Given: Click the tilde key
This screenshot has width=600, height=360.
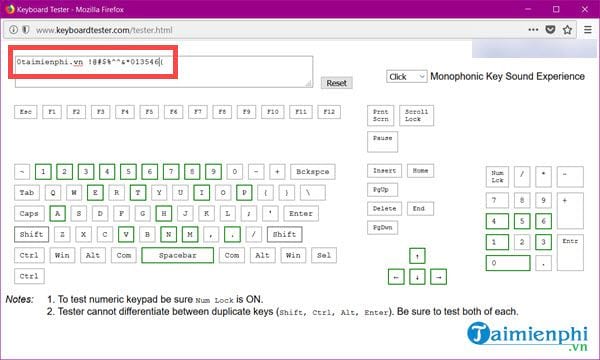Looking at the screenshot, I should pyautogui.click(x=22, y=172).
